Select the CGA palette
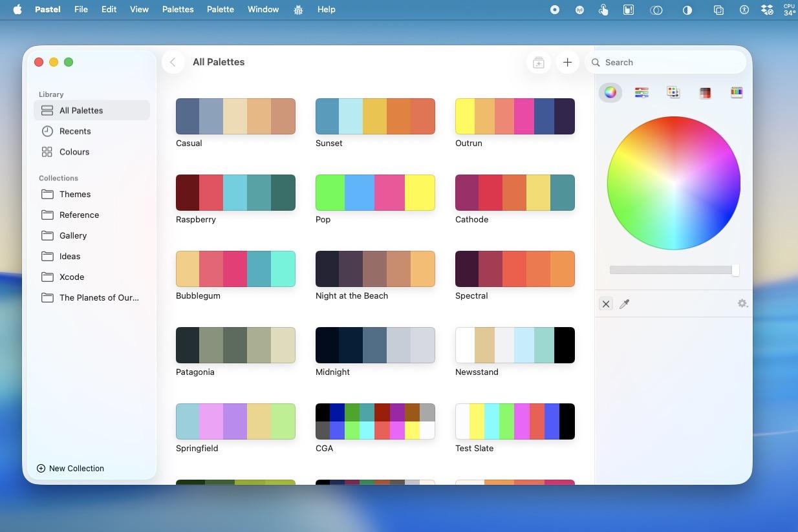Viewport: 798px width, 532px height. (375, 421)
